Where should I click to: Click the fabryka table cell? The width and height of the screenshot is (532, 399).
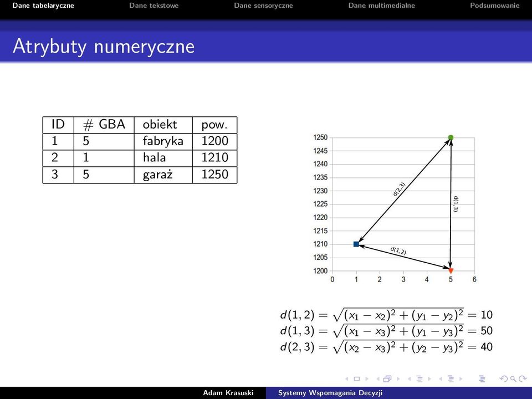click(163, 141)
